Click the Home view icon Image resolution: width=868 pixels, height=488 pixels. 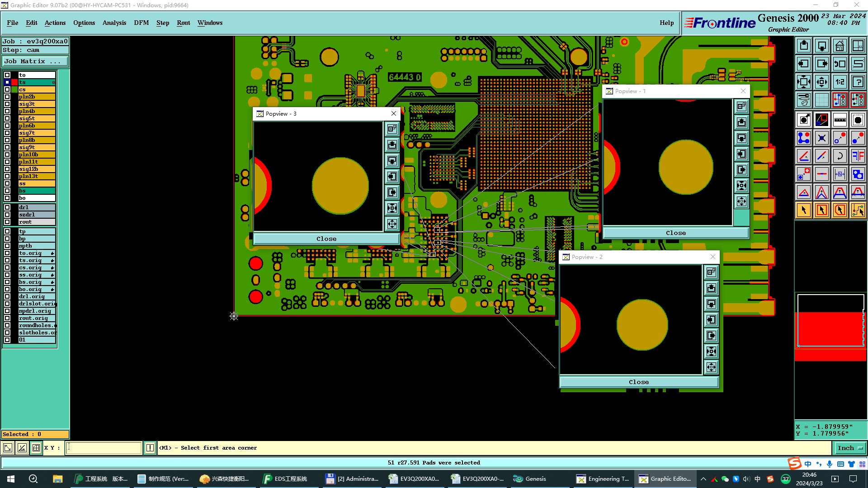pos(840,46)
